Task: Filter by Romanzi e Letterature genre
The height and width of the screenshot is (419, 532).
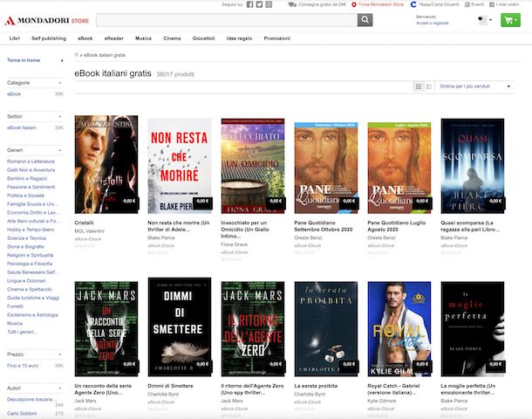Action: (31, 161)
